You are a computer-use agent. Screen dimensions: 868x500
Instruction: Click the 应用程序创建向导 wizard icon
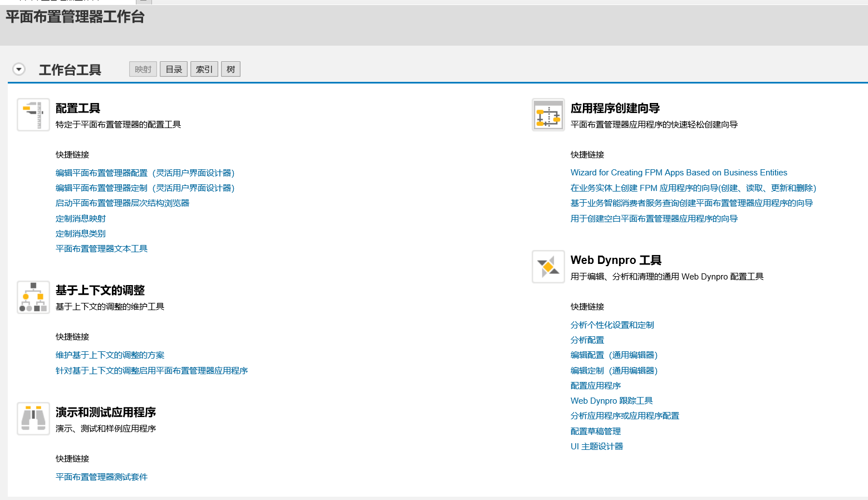[548, 114]
